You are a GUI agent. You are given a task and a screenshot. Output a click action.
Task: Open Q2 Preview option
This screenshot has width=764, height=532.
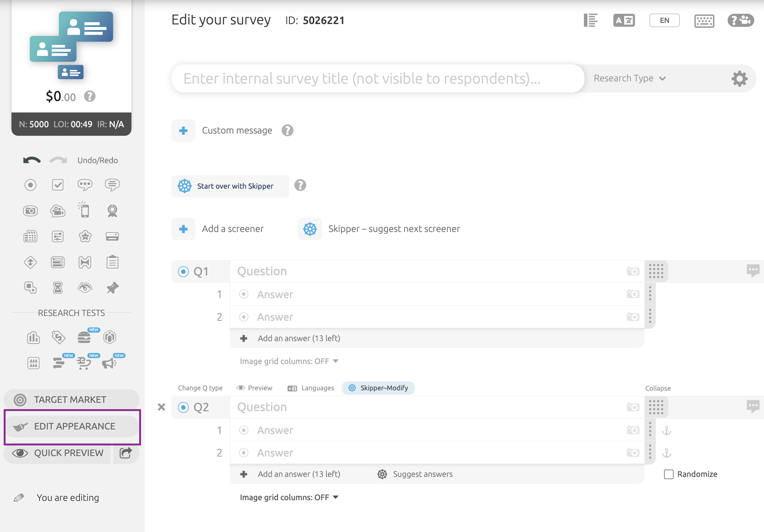tap(254, 388)
